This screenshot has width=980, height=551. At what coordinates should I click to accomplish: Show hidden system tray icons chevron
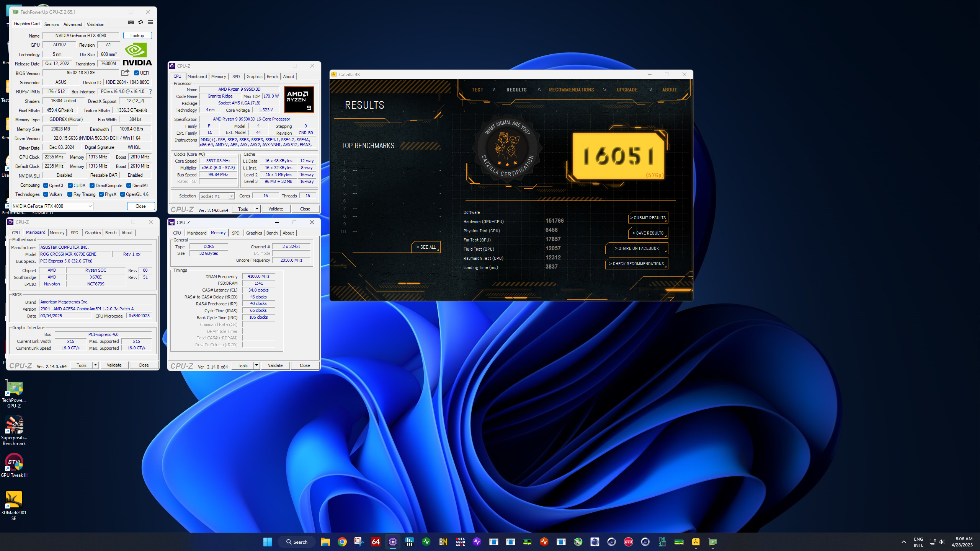[904, 542]
